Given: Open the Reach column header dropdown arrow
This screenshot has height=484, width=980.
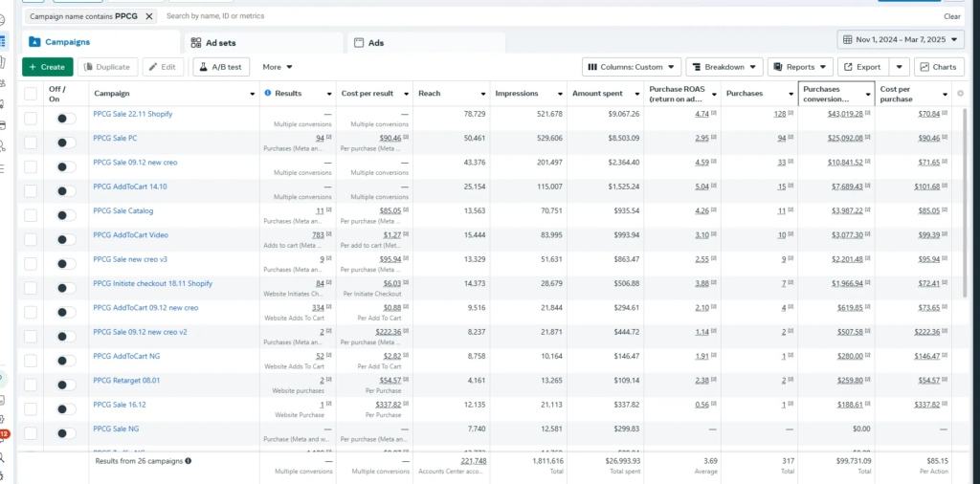Looking at the screenshot, I should pyautogui.click(x=483, y=94).
